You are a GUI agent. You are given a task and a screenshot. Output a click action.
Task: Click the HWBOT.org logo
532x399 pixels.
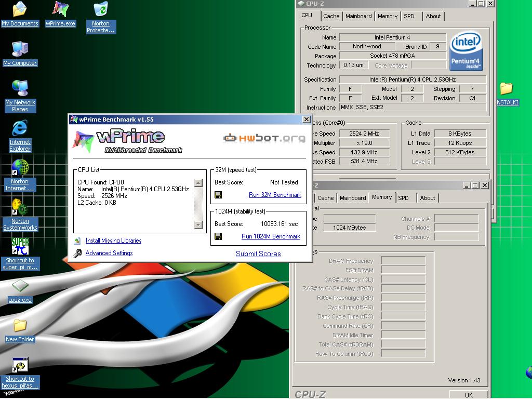click(x=264, y=138)
